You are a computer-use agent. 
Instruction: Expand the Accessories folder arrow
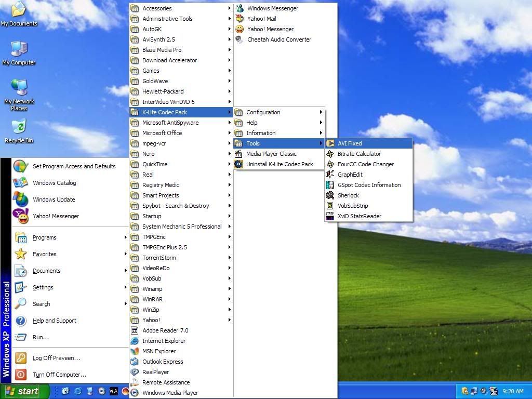click(x=229, y=8)
